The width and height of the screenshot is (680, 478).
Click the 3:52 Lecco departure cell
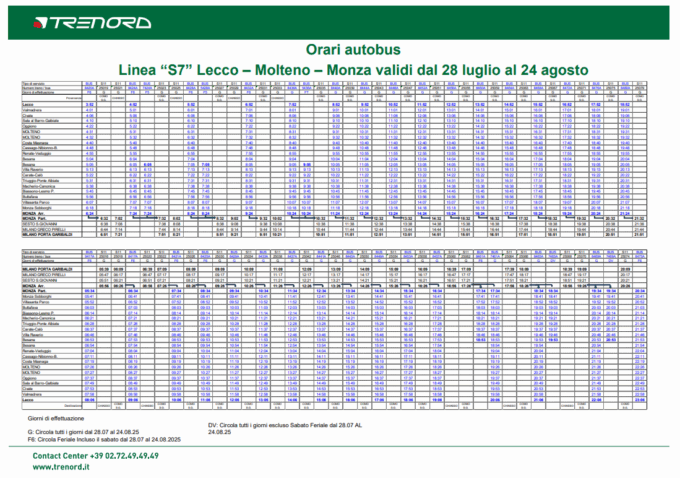[x=89, y=105]
